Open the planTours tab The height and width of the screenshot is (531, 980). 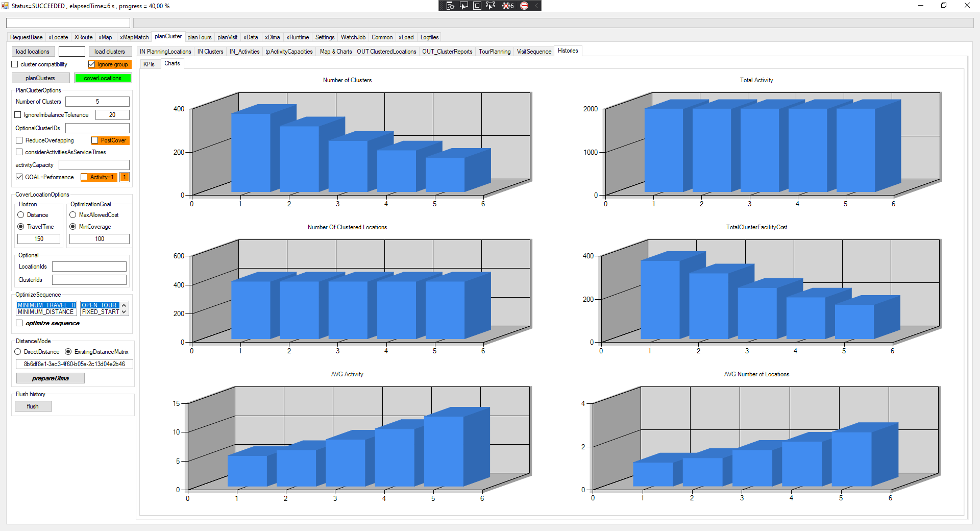coord(199,37)
